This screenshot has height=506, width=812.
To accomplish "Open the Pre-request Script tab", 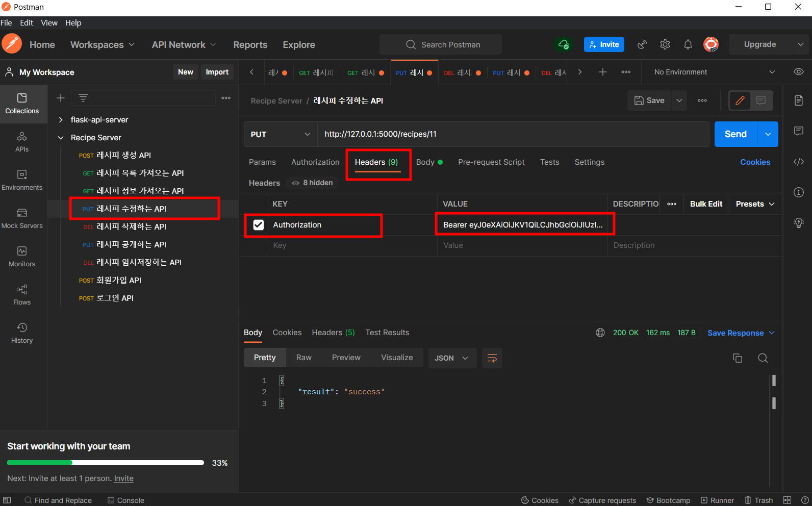I will (491, 162).
